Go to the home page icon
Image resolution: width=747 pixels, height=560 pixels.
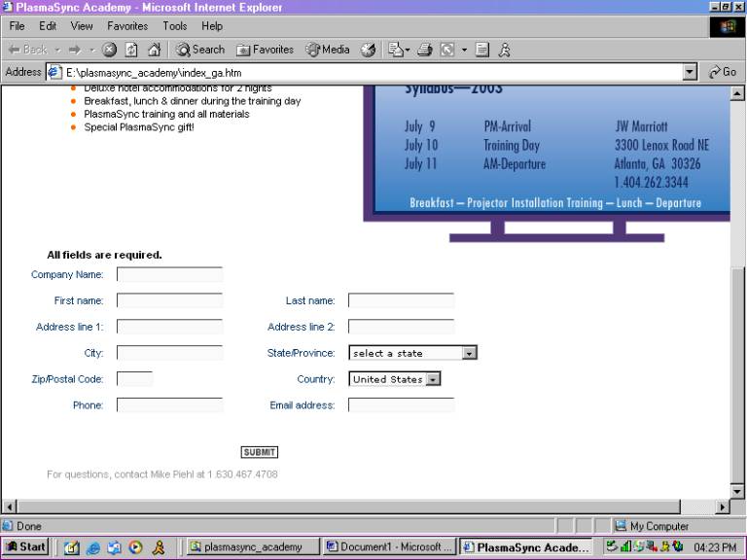[154, 50]
